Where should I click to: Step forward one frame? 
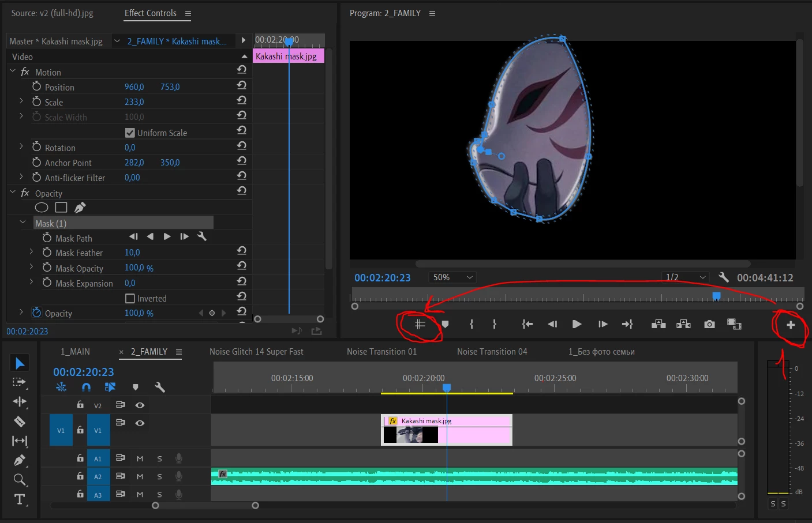603,324
